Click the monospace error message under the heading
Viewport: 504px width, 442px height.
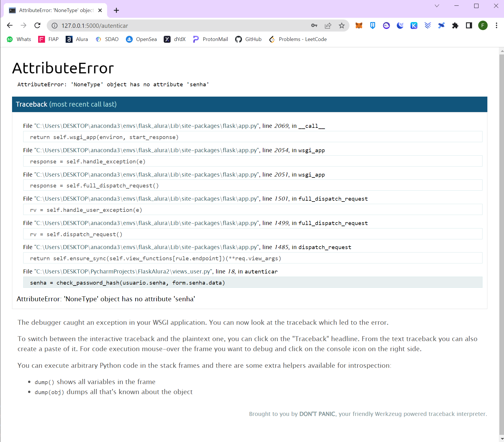point(113,84)
